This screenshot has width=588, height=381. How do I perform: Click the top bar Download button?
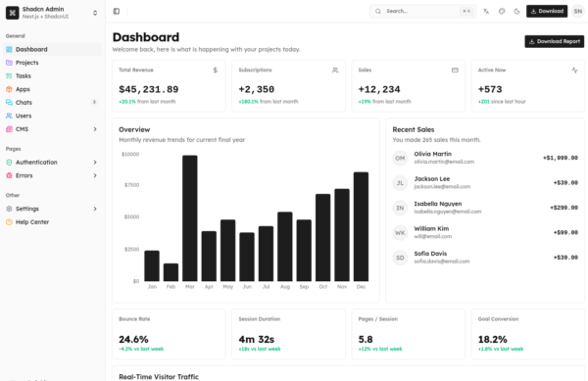547,11
